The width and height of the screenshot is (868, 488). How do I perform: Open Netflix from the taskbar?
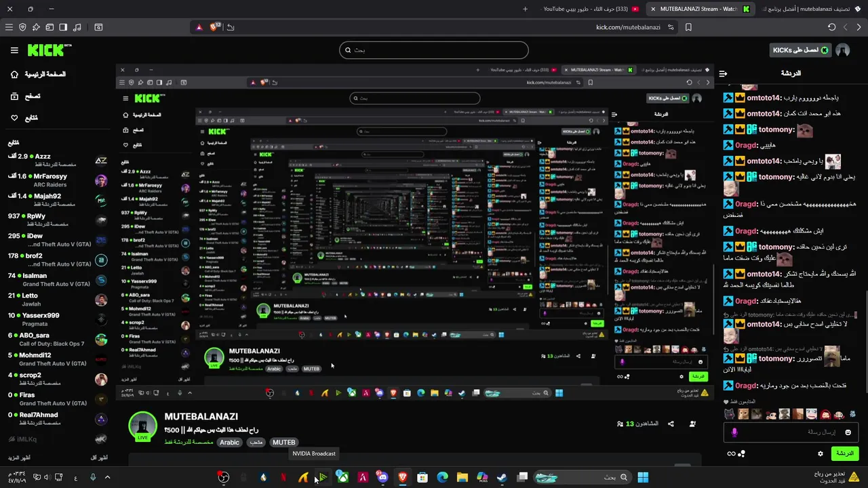point(283,477)
